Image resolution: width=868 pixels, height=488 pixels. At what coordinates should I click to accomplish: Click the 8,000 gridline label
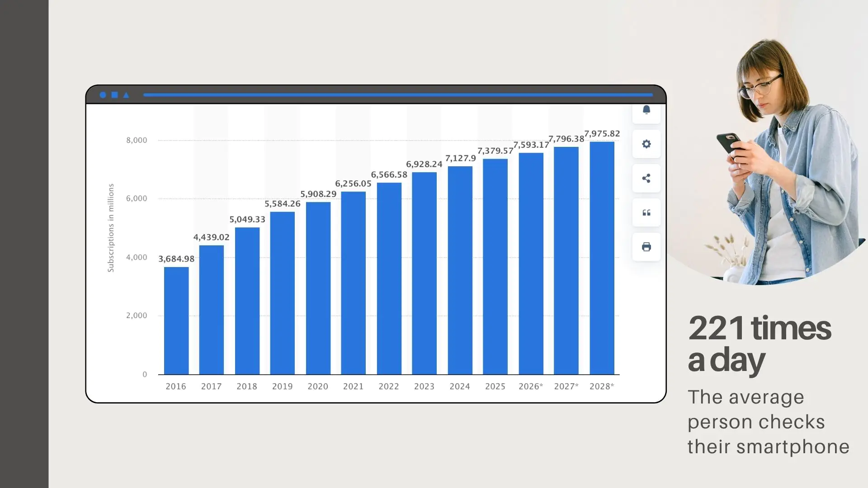click(137, 140)
